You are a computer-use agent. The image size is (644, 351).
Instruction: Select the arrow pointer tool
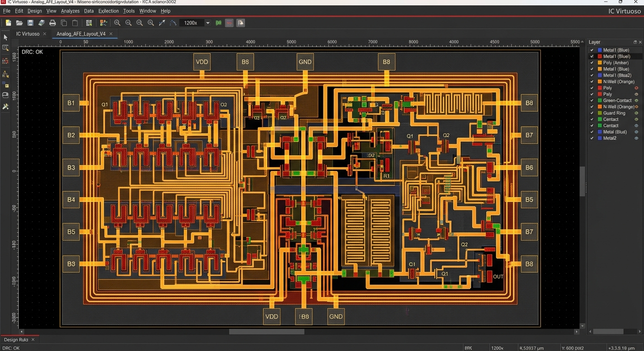5,37
